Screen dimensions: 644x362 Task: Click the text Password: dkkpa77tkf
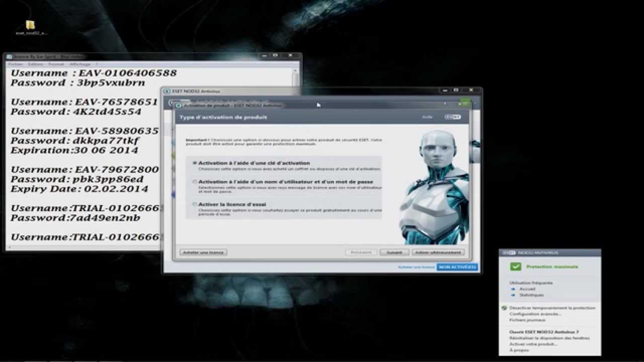74,141
